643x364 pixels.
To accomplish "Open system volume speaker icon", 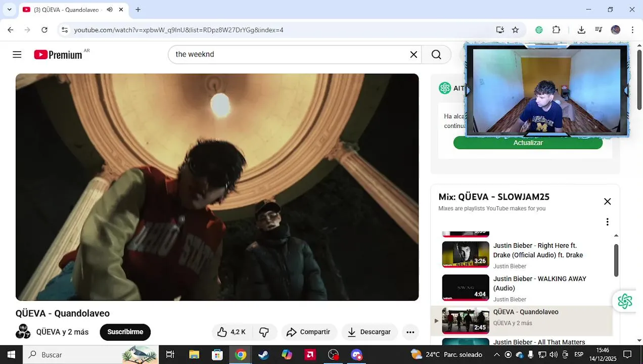I will click(x=554, y=355).
